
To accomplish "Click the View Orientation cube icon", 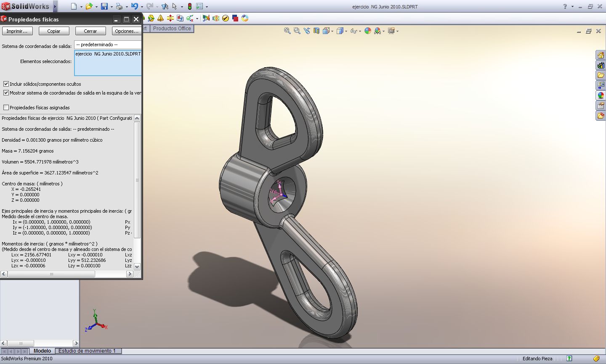I will (x=326, y=31).
